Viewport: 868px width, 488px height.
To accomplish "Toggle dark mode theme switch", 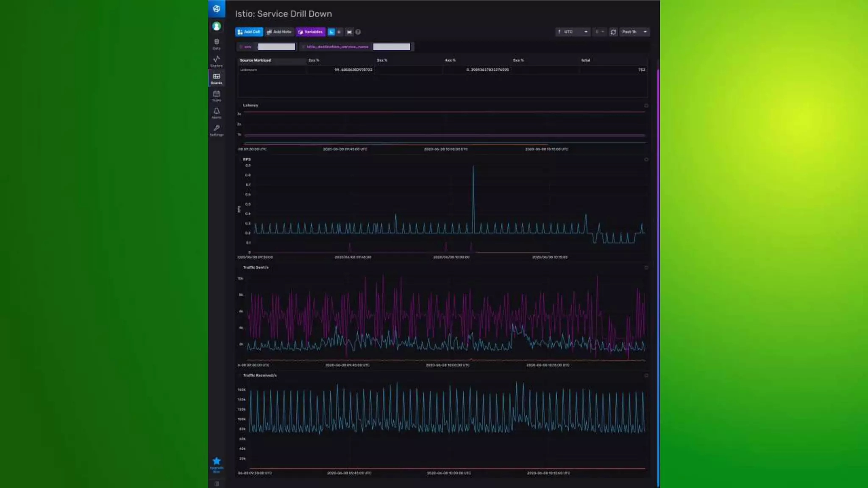I will [x=331, y=32].
